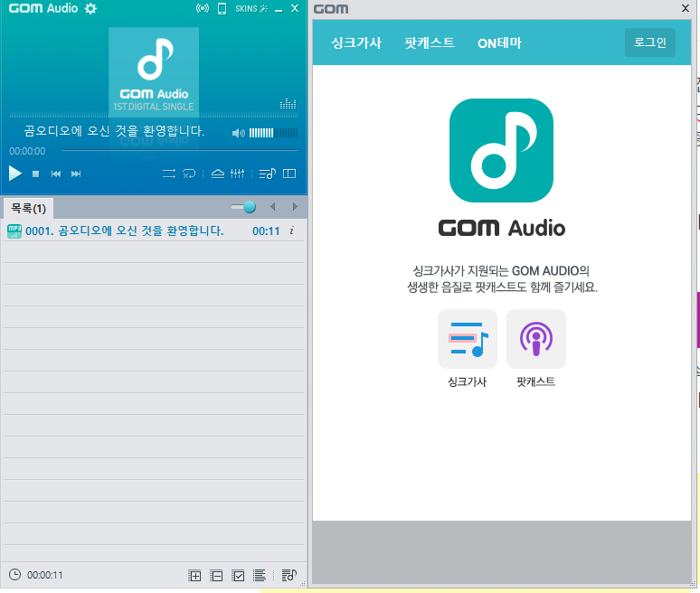
Task: Mute the volume speaker icon
Action: (x=239, y=133)
